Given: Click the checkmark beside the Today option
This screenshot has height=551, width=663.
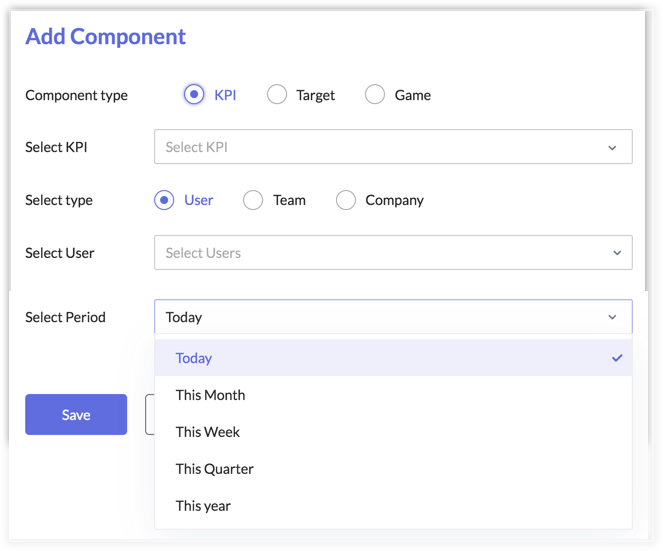Looking at the screenshot, I should click(x=617, y=358).
